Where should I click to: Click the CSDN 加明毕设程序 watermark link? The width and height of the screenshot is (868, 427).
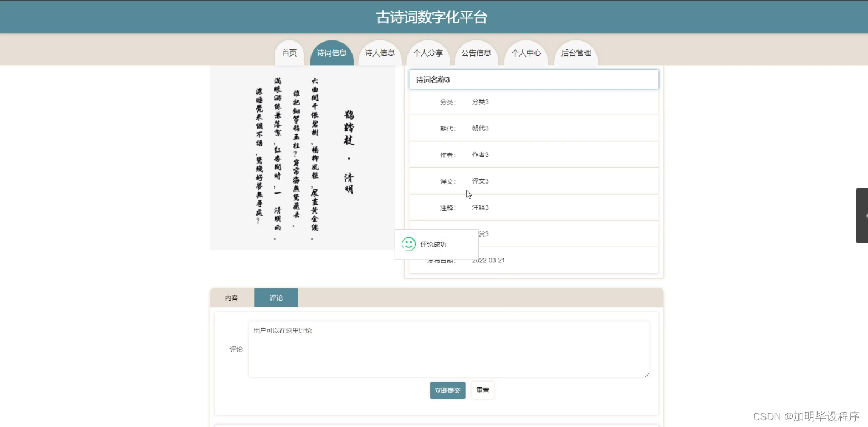(805, 416)
